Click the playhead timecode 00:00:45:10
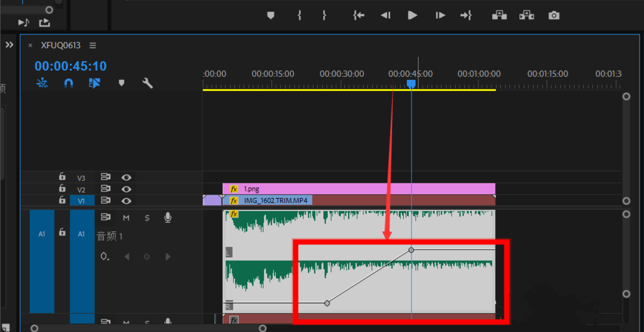This screenshot has width=644, height=332. (71, 66)
